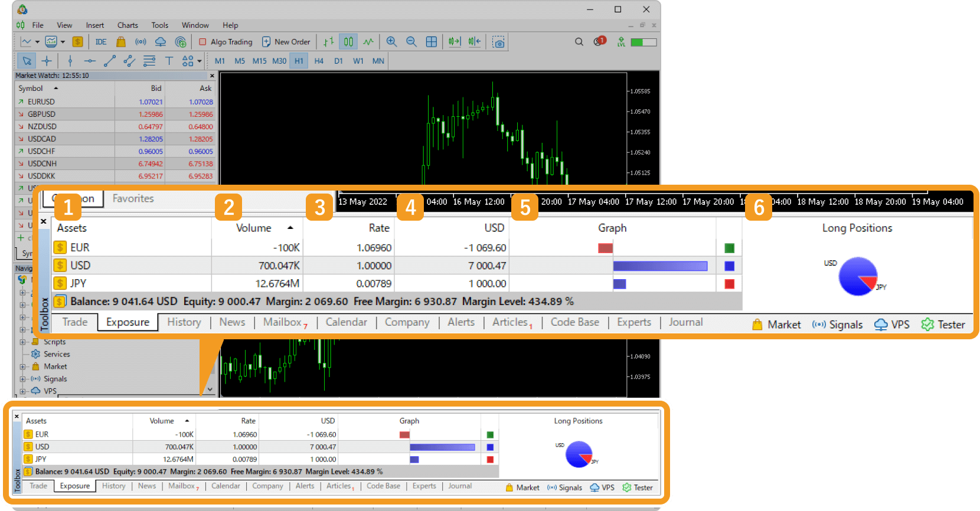Select the equidistant channel drawing tool
The height and width of the screenshot is (511, 980).
[x=129, y=61]
